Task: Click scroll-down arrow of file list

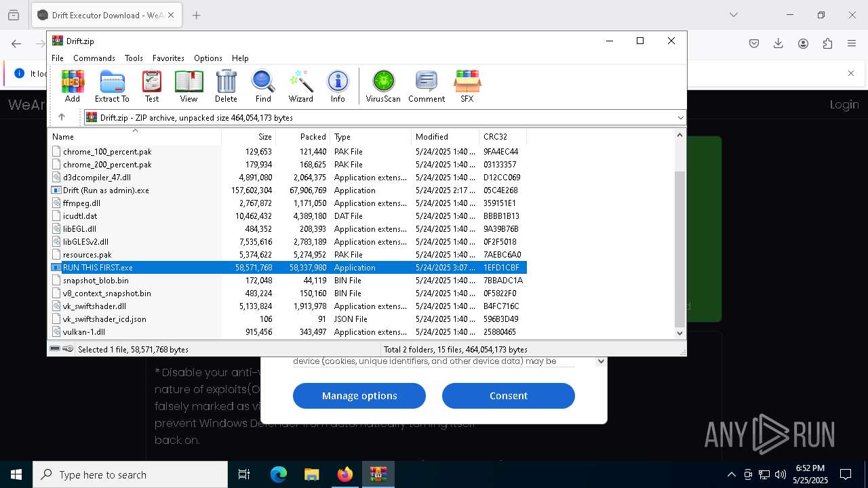Action: 679,333
